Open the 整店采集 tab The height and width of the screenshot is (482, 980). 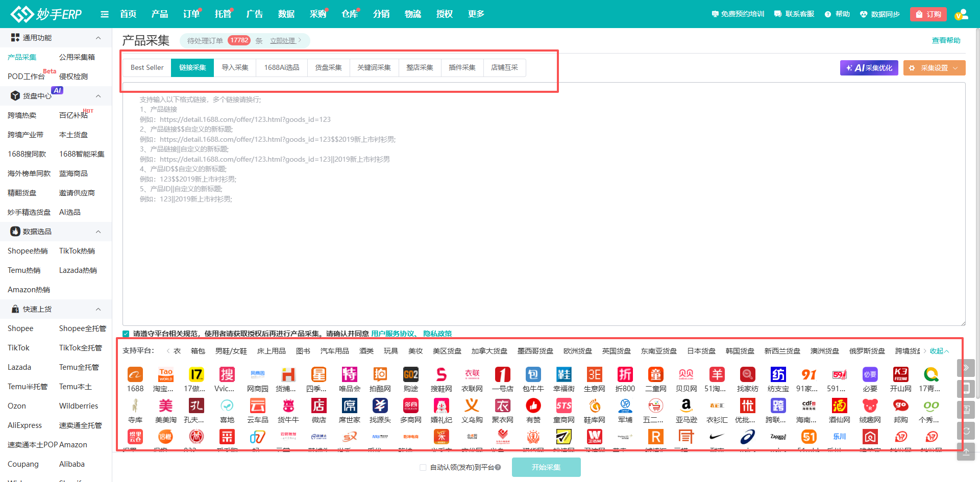[x=420, y=67]
